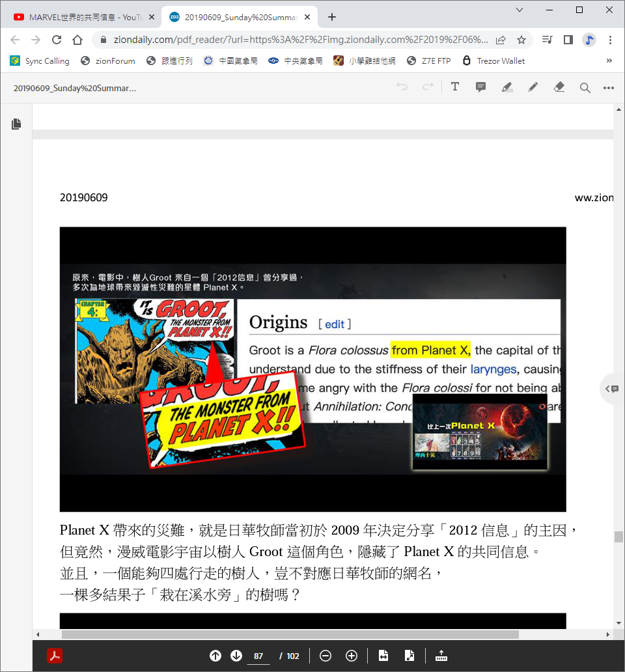Select the eraser tool

[559, 87]
